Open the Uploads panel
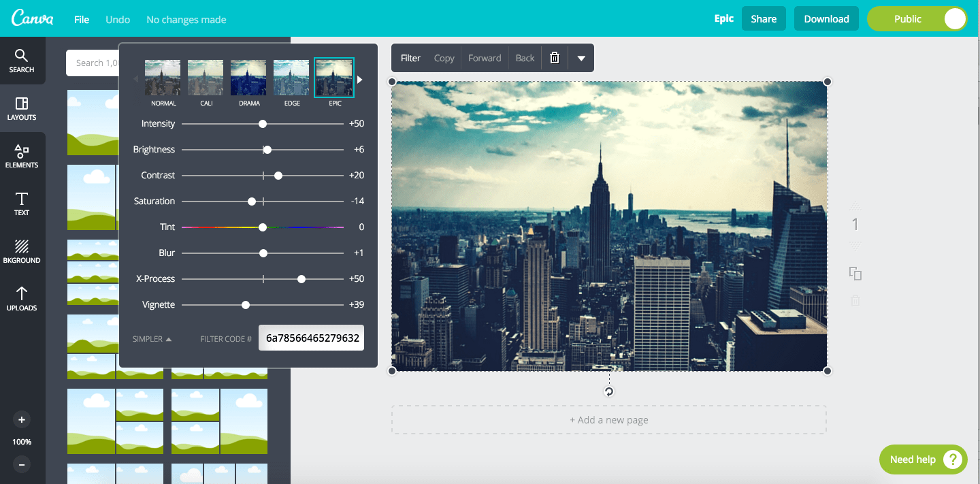 coord(22,301)
